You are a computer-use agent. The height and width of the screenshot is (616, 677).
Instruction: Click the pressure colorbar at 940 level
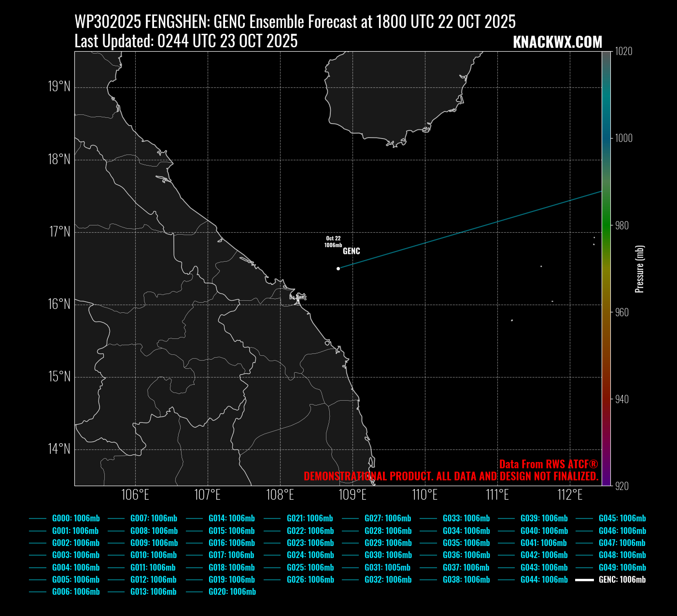[x=606, y=399]
